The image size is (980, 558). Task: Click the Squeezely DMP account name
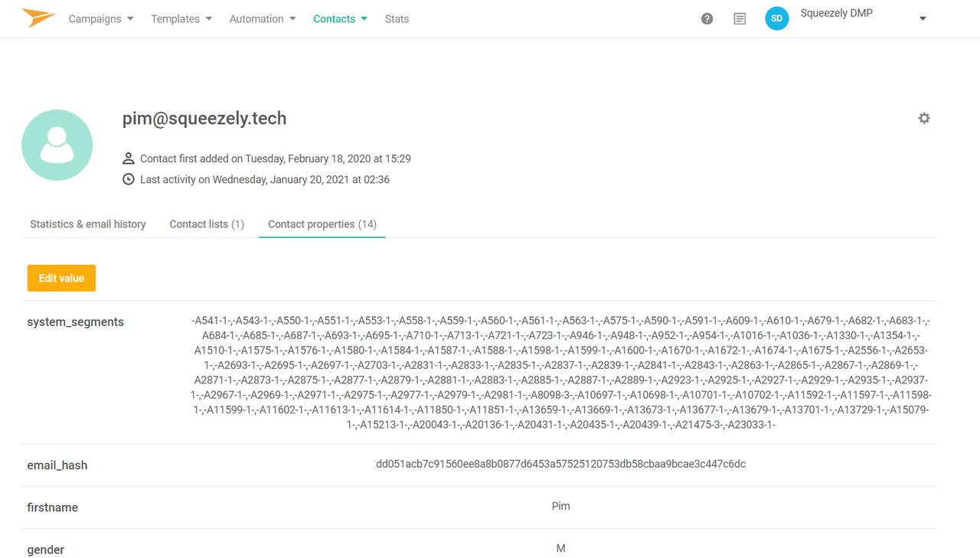[x=837, y=13]
